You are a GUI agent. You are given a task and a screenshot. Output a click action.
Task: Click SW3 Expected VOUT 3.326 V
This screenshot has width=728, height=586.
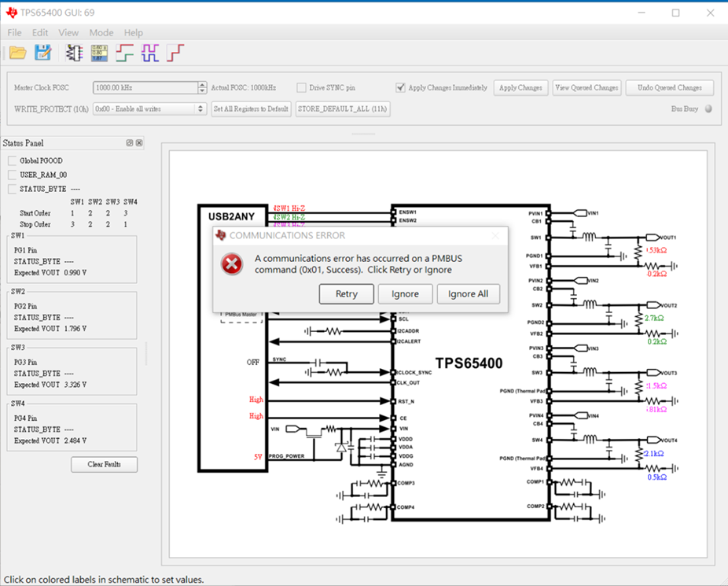pos(50,385)
